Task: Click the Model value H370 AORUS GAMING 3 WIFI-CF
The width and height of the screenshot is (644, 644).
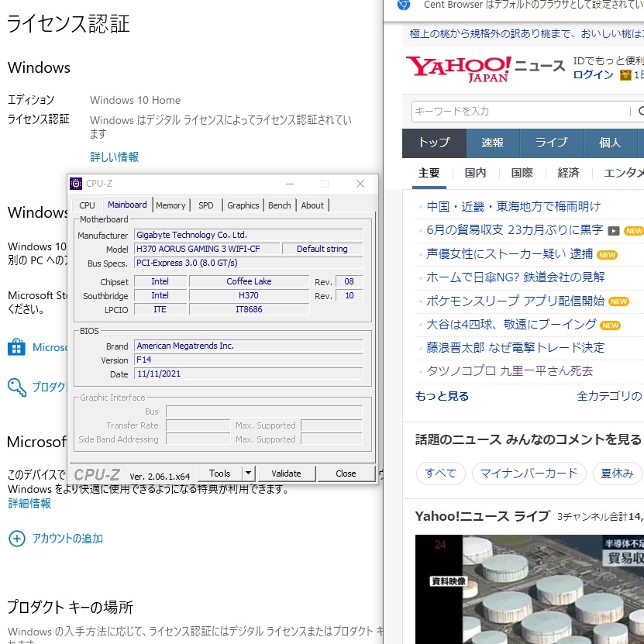Action: [x=207, y=249]
